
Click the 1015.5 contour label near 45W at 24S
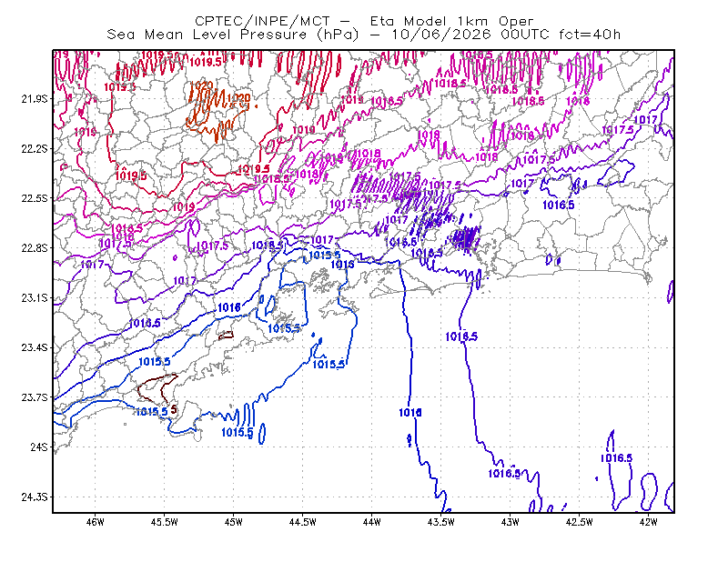pyautogui.click(x=238, y=433)
